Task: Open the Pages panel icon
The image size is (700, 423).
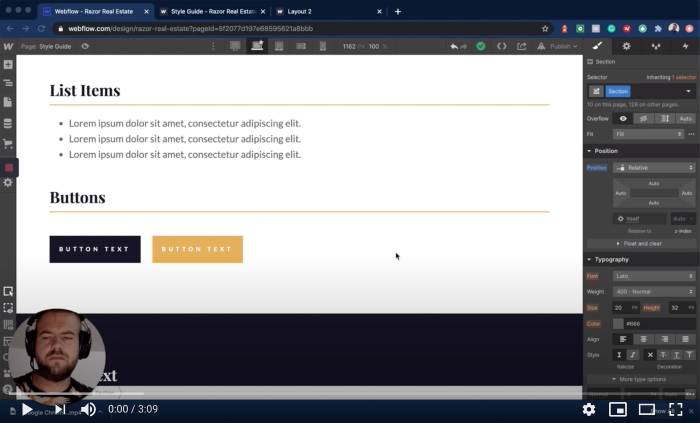Action: 8,102
